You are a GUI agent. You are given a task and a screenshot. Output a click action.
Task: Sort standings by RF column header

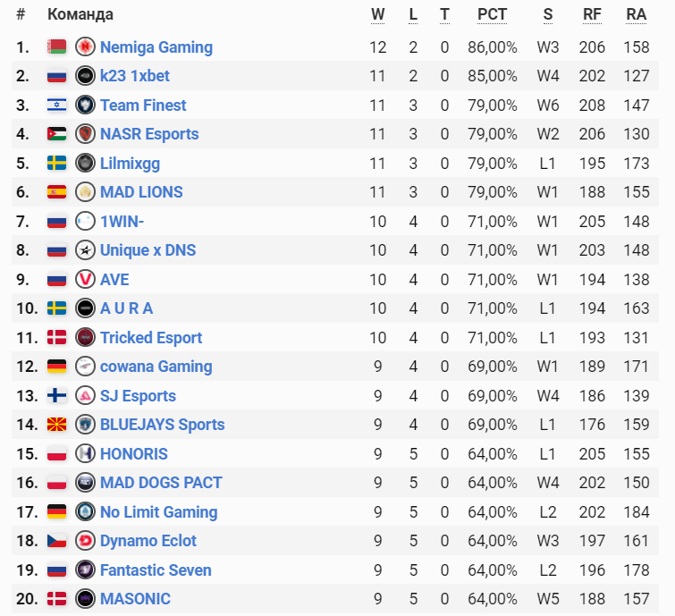point(592,14)
